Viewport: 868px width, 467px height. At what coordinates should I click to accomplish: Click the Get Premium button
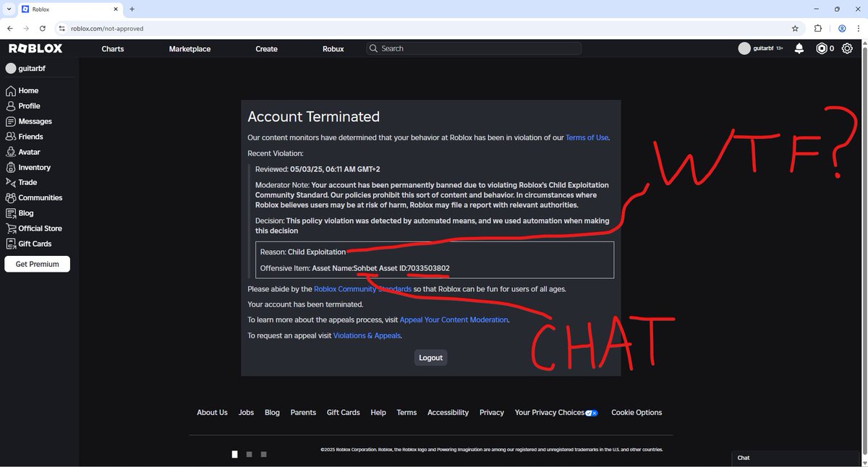click(x=37, y=264)
